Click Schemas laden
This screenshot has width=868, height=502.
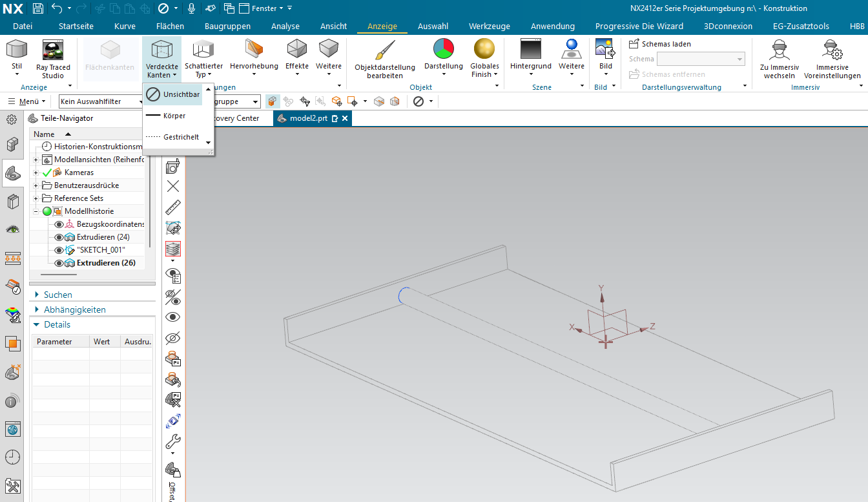click(660, 44)
